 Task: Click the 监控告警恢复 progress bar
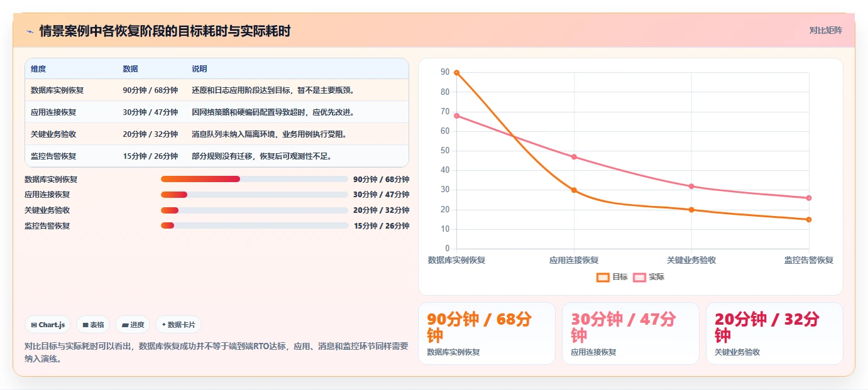[x=255, y=225]
